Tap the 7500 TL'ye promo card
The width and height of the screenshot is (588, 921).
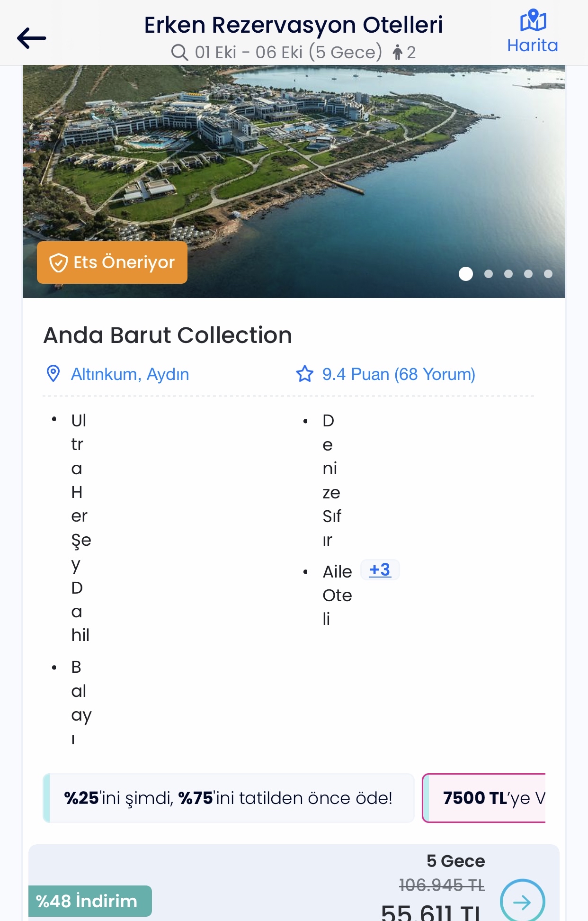pos(484,798)
